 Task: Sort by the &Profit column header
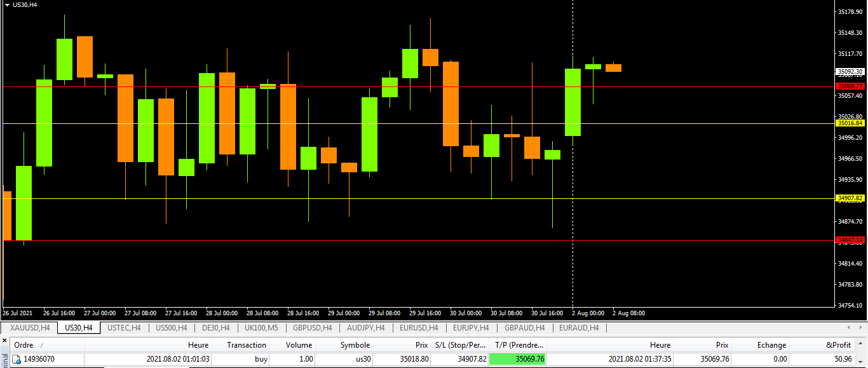tap(837, 345)
